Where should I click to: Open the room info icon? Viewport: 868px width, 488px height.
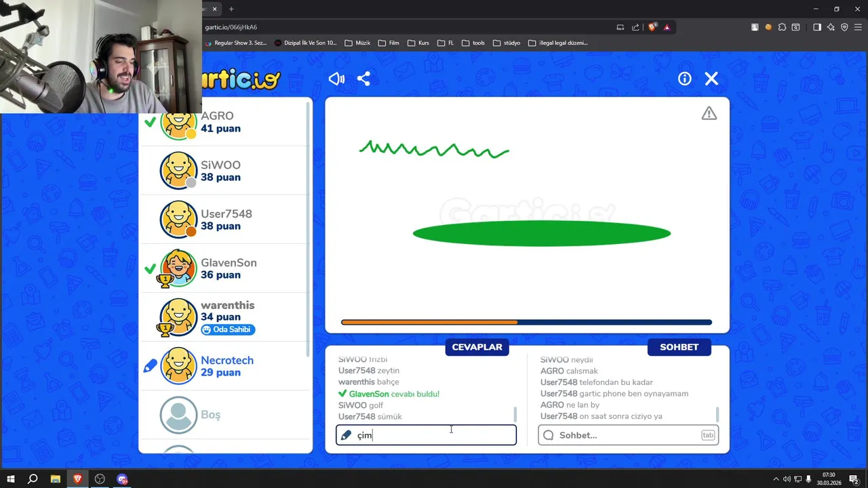coord(685,79)
